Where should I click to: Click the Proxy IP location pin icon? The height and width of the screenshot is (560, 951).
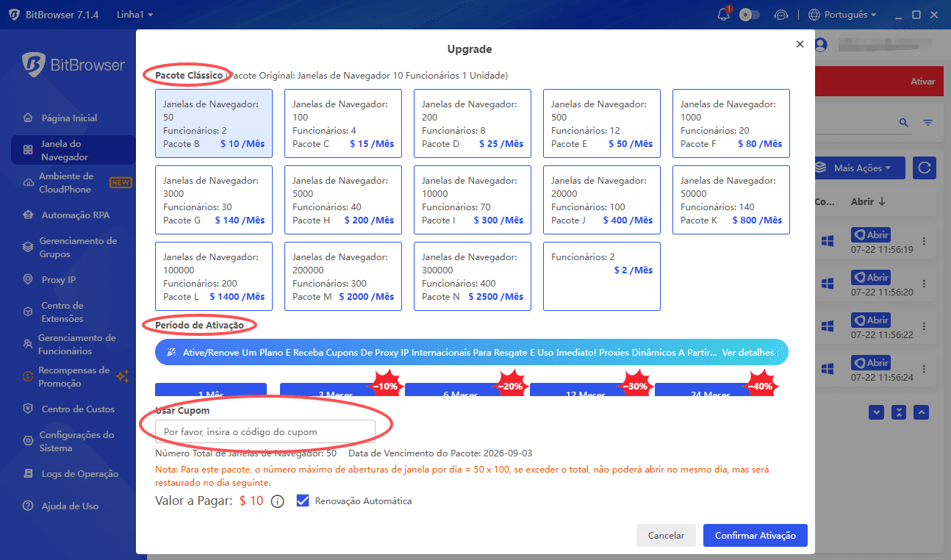point(28,279)
